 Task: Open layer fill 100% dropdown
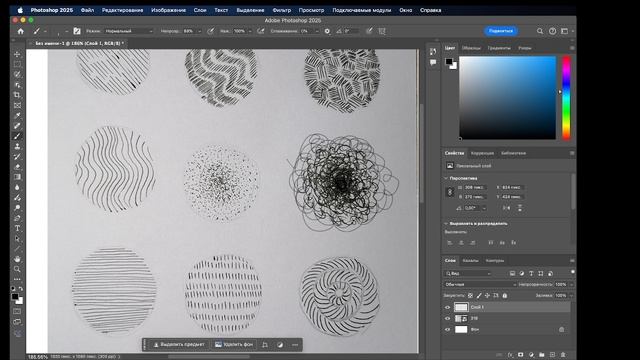571,296
